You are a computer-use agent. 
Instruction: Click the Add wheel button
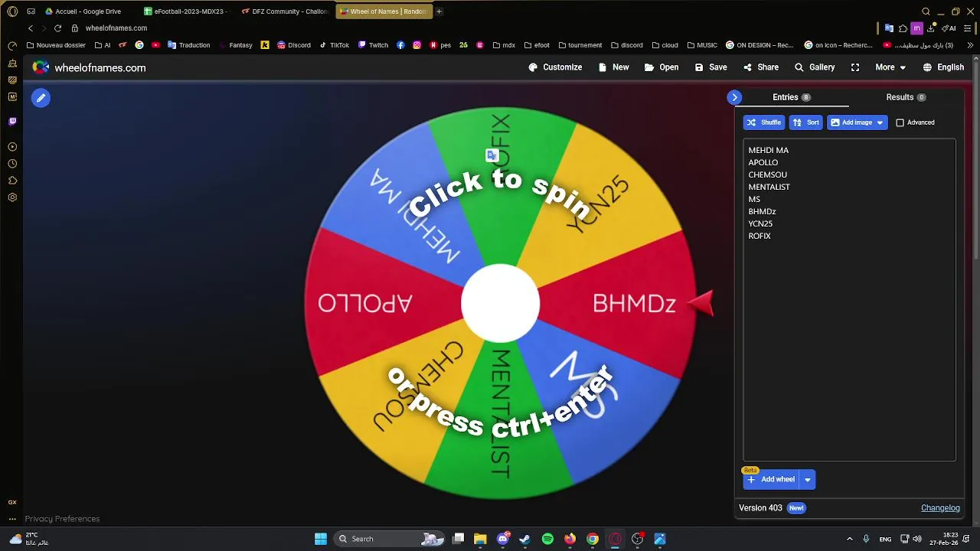tap(771, 479)
